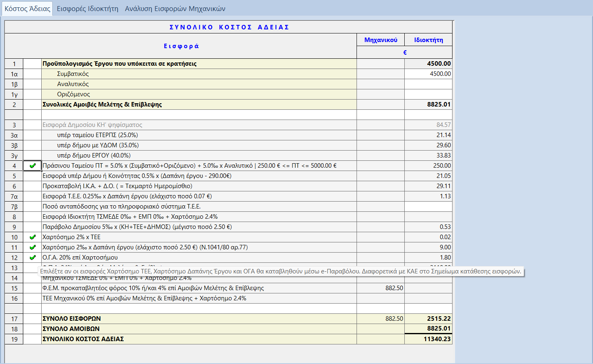
Task: Select the row number 7α header cell
Action: tap(14, 196)
